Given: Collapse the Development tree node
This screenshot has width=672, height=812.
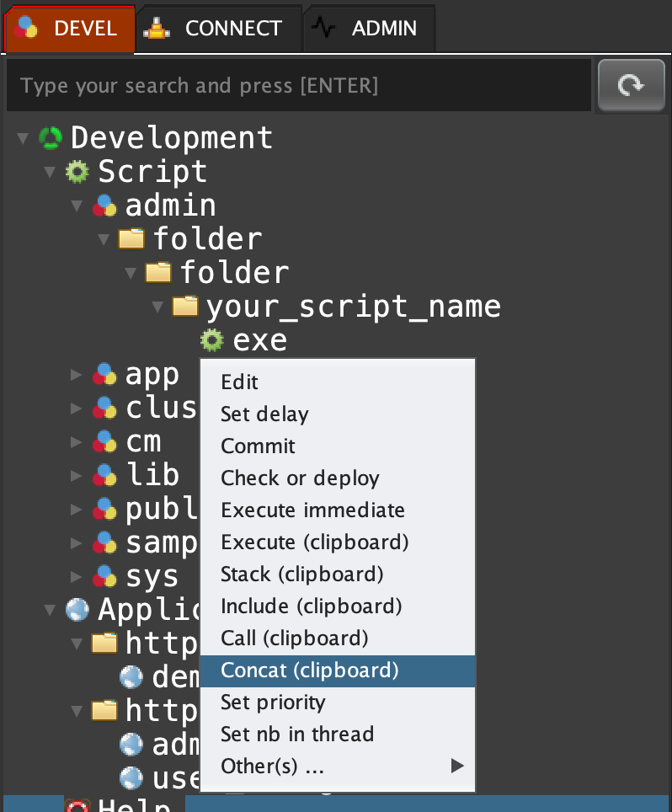Looking at the screenshot, I should [23, 138].
